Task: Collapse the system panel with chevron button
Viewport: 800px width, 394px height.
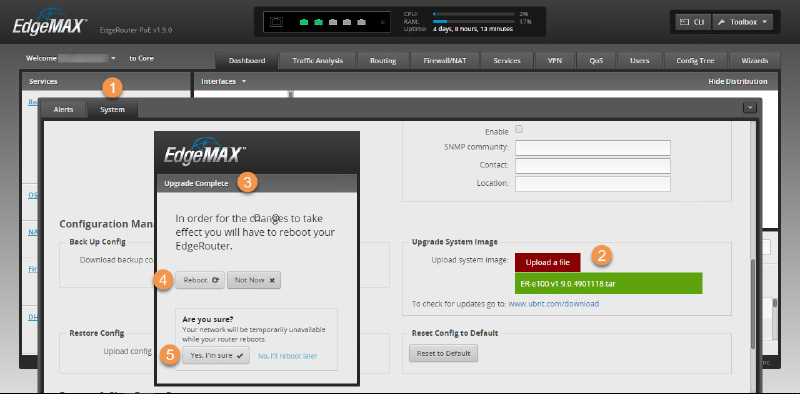Action: [x=749, y=108]
